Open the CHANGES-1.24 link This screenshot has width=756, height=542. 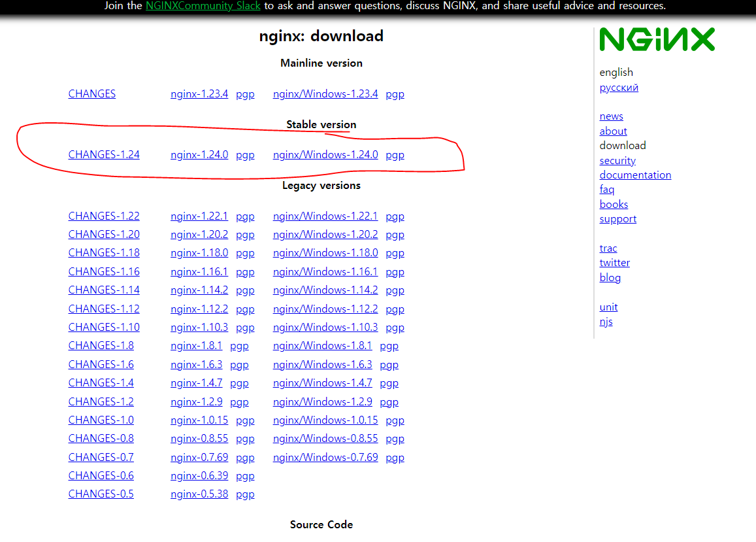pyautogui.click(x=104, y=154)
